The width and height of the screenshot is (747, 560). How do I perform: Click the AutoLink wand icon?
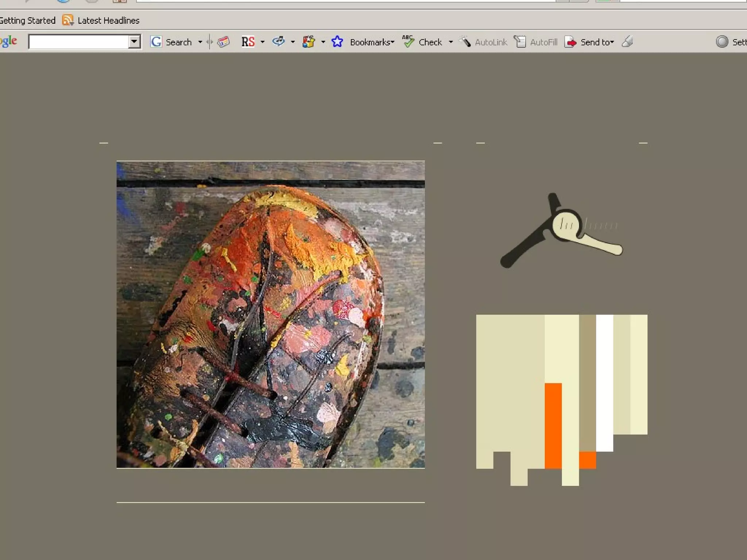(x=465, y=42)
